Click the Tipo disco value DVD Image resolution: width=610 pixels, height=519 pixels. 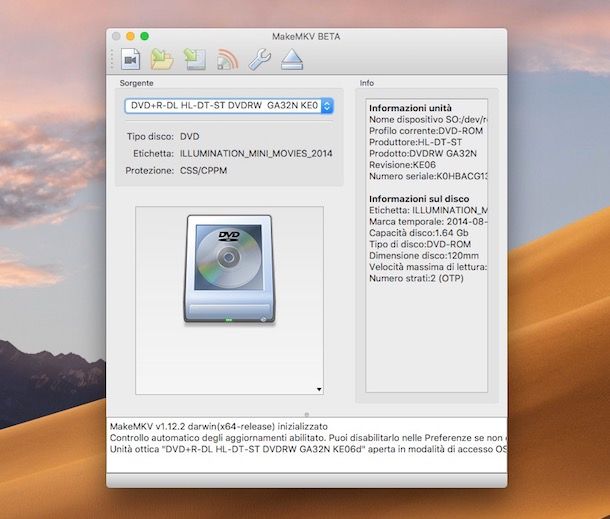pos(189,137)
